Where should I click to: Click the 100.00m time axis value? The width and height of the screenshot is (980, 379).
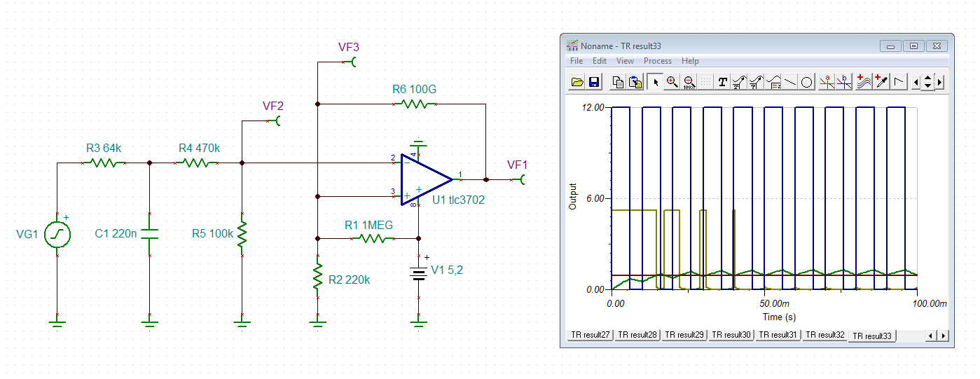tap(929, 303)
